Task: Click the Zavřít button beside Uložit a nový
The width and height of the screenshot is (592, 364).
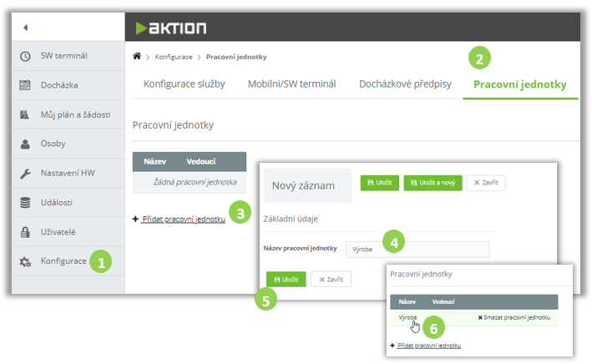Action: point(485,183)
